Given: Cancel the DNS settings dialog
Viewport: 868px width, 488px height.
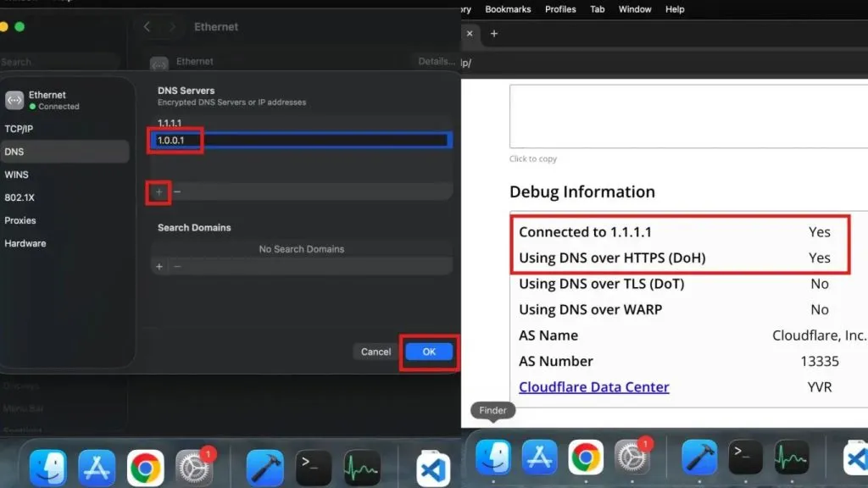Looking at the screenshot, I should pyautogui.click(x=376, y=352).
